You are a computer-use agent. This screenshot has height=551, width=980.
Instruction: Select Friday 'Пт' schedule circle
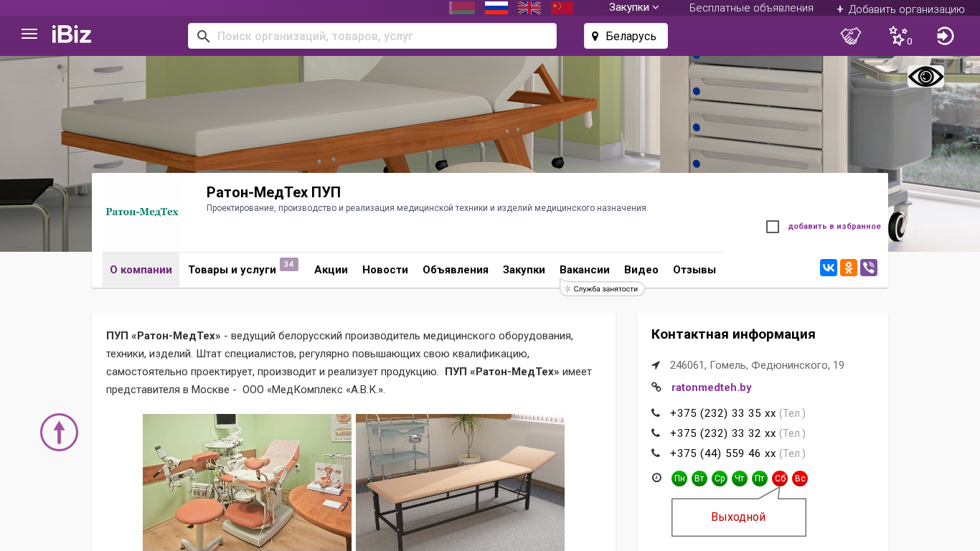tap(760, 479)
